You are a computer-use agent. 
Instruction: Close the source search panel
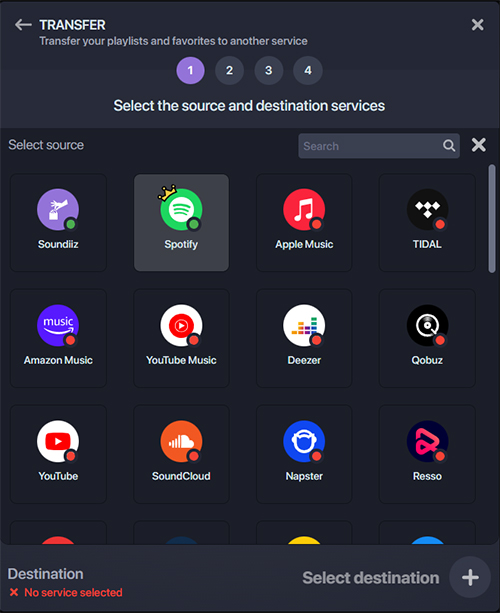[478, 145]
